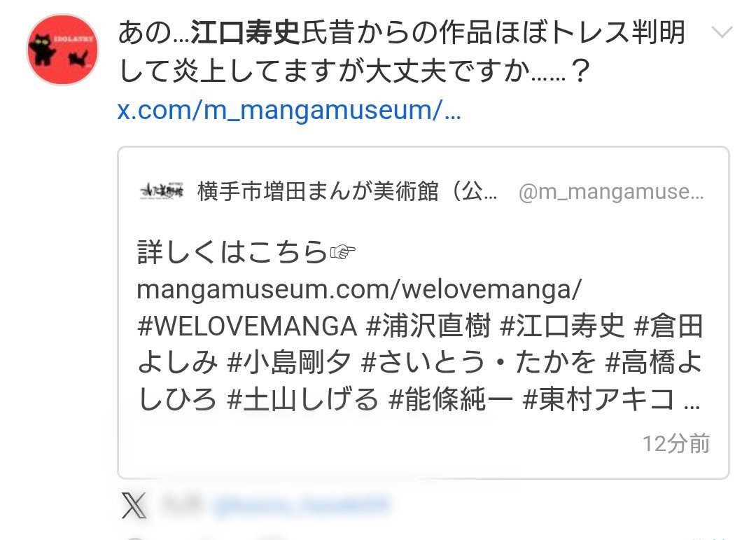Select the #土山しげる hashtag
Viewport: 756px width, 540px height.
click(x=303, y=400)
